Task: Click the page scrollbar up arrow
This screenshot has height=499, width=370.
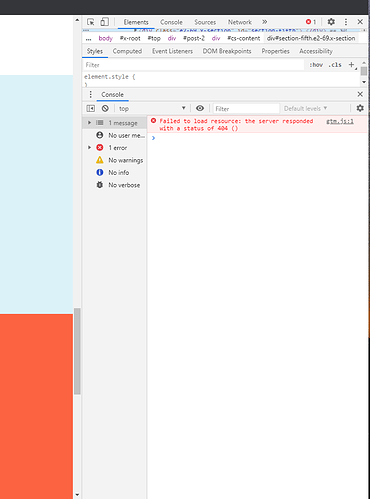Action: (77, 20)
